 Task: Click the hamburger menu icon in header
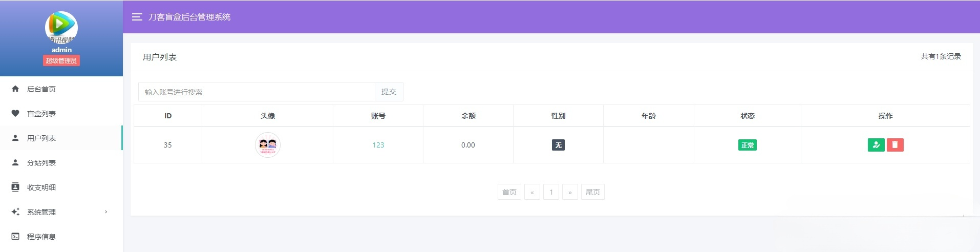[137, 17]
